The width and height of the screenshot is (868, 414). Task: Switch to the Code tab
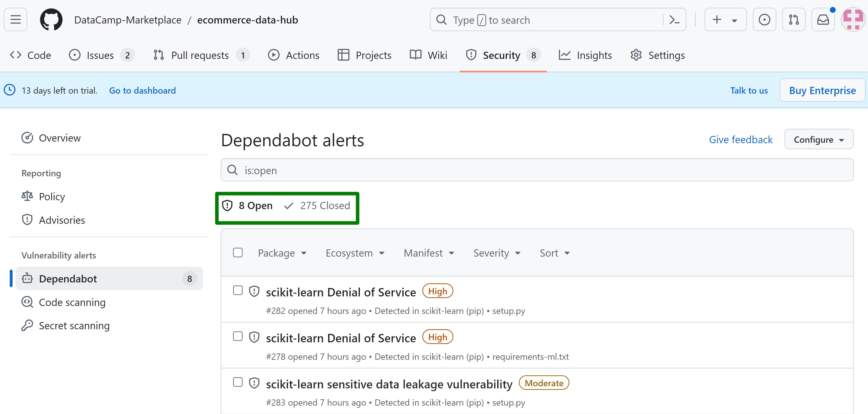[x=30, y=55]
